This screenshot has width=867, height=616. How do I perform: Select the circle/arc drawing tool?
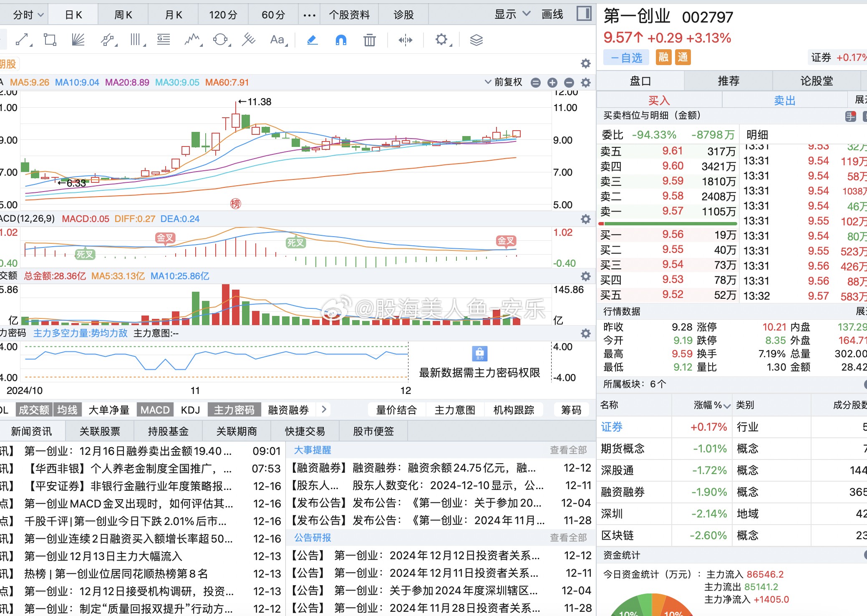coord(221,40)
